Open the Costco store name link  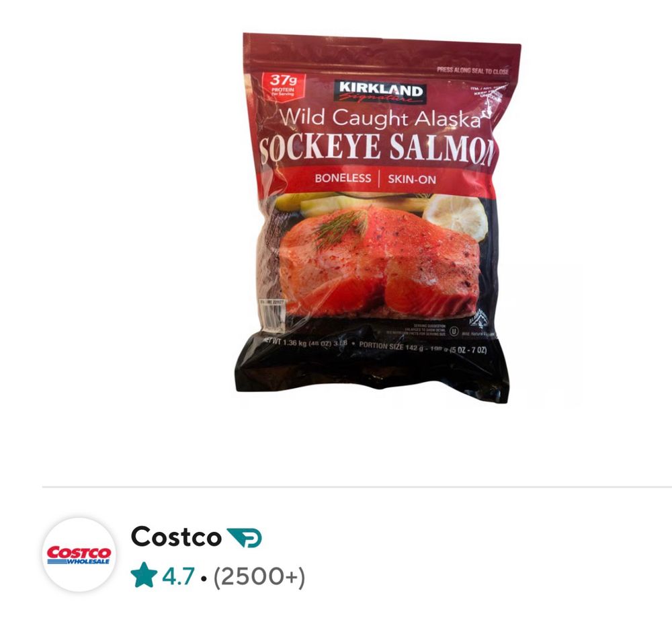click(x=176, y=537)
